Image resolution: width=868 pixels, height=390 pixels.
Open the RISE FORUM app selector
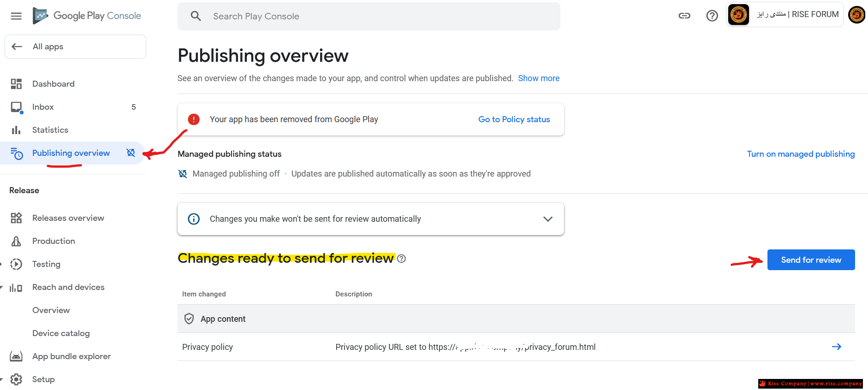785,14
